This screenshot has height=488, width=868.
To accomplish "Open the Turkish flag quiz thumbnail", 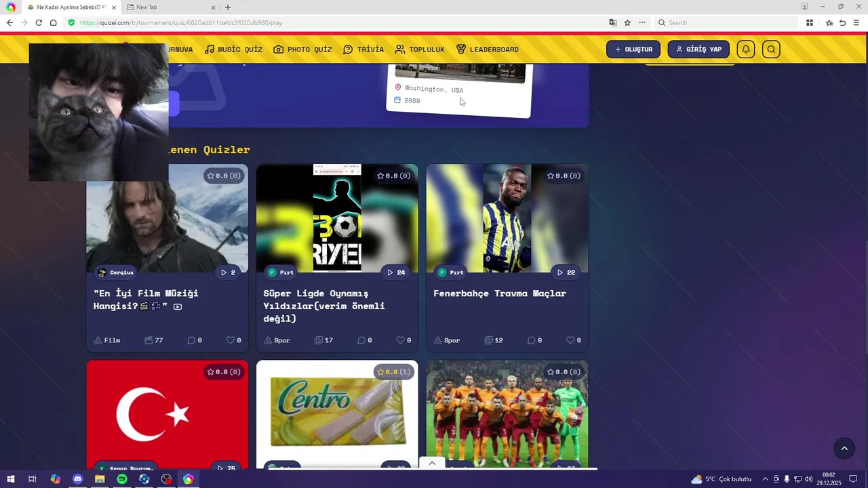I will pos(167,413).
